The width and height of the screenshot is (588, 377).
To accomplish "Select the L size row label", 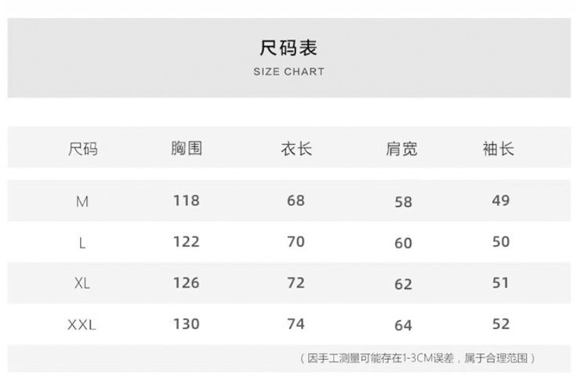I will 82,243.
